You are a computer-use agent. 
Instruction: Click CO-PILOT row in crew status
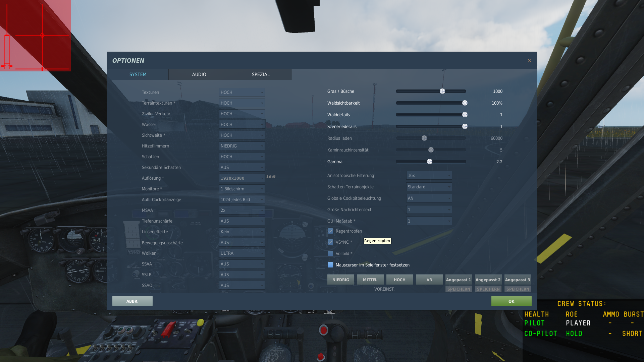pyautogui.click(x=583, y=334)
